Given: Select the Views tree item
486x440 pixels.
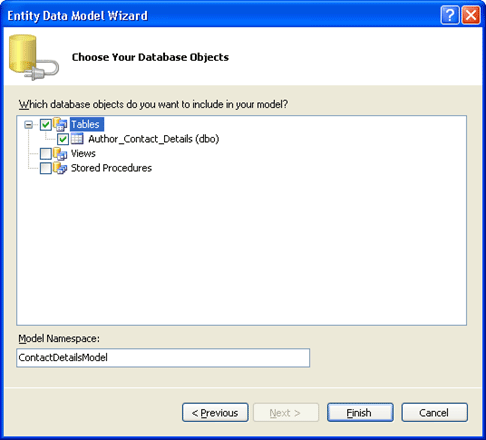Looking at the screenshot, I should point(83,153).
